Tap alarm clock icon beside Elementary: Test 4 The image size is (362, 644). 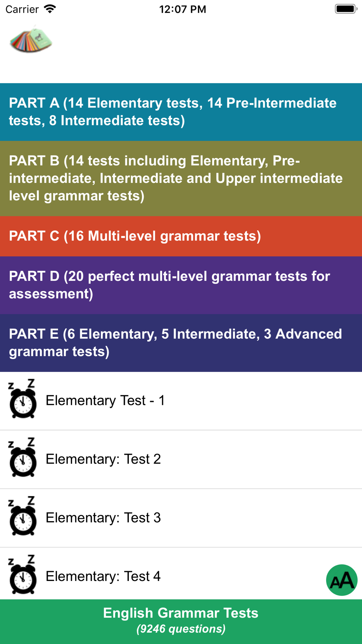[x=22, y=574]
